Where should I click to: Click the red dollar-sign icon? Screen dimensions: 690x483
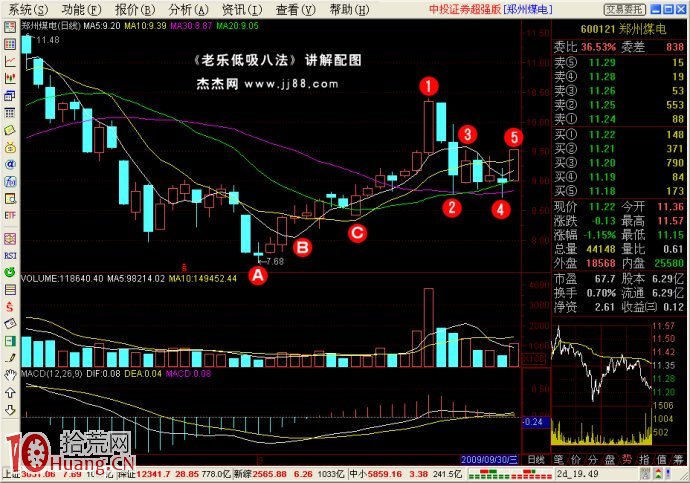[x=10, y=307]
